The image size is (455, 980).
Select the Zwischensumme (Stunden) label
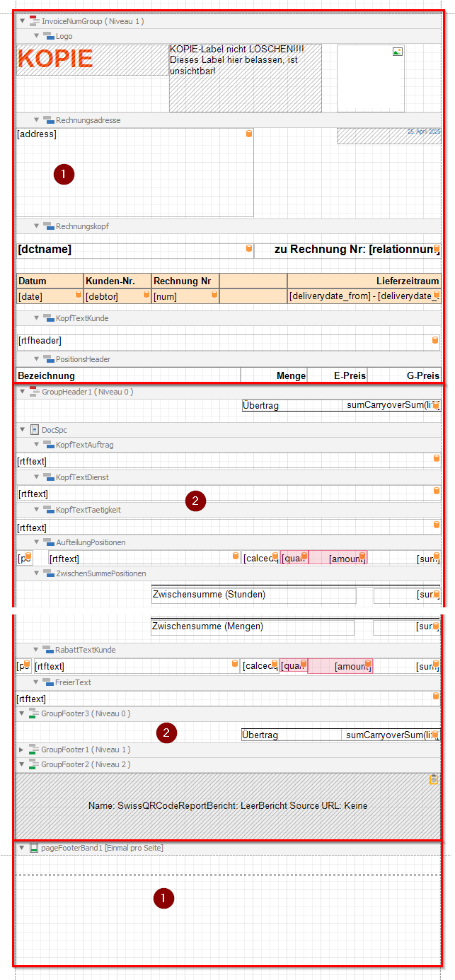[x=253, y=595]
